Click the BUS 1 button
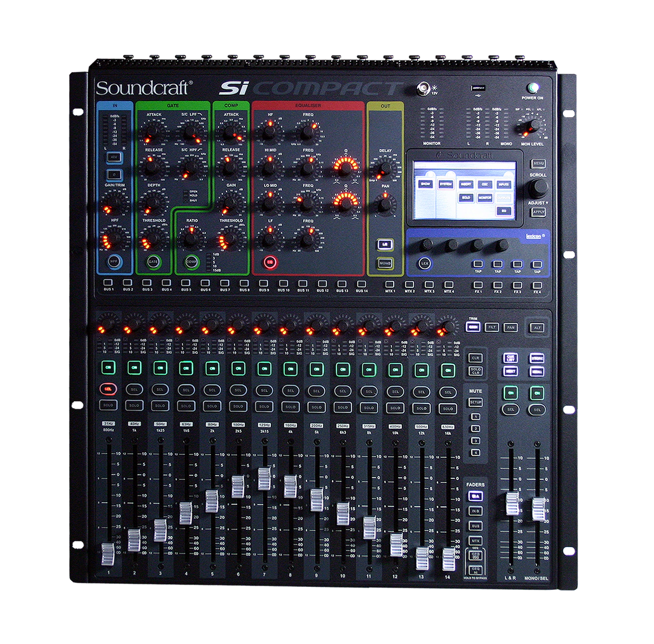654x644 pixels. pyautogui.click(x=108, y=283)
